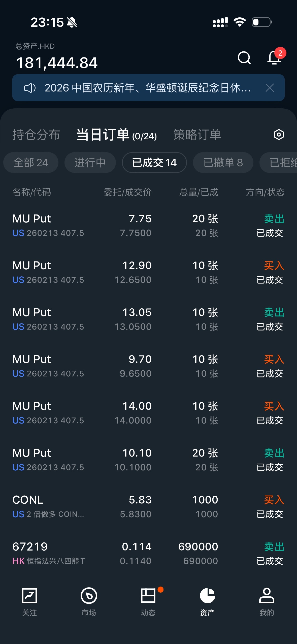Image resolution: width=297 pixels, height=644 pixels.
Task: Select the 当日订单 tab
Action: (116, 135)
